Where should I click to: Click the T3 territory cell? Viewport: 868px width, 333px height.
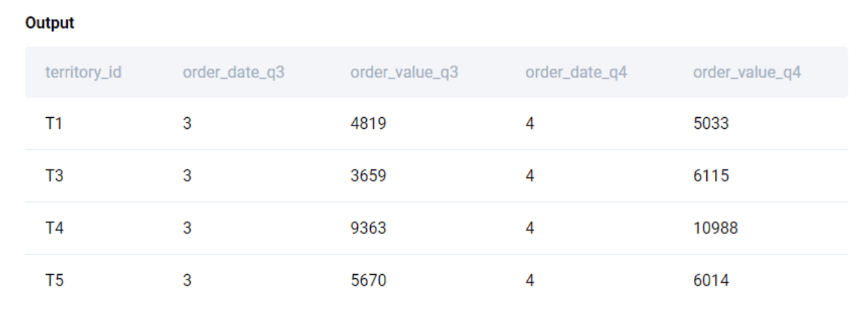click(54, 176)
